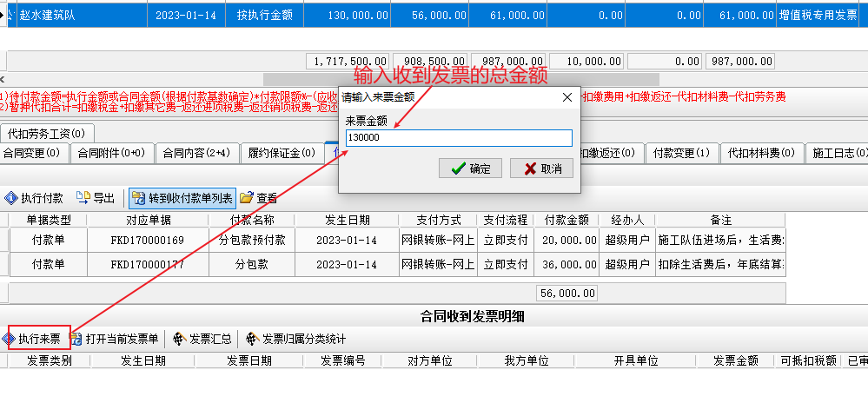Image resolution: width=868 pixels, height=403 pixels.
Task: Cancel the dialog with 取消
Action: [541, 168]
